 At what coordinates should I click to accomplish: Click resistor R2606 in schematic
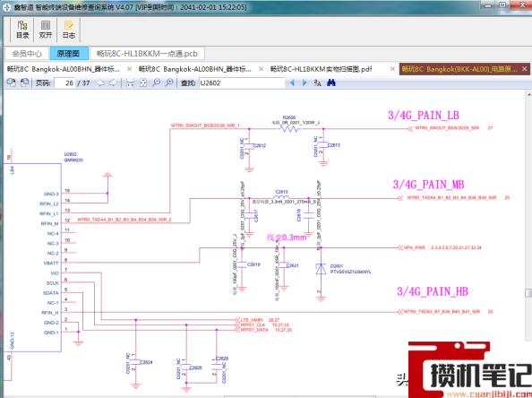click(x=288, y=128)
